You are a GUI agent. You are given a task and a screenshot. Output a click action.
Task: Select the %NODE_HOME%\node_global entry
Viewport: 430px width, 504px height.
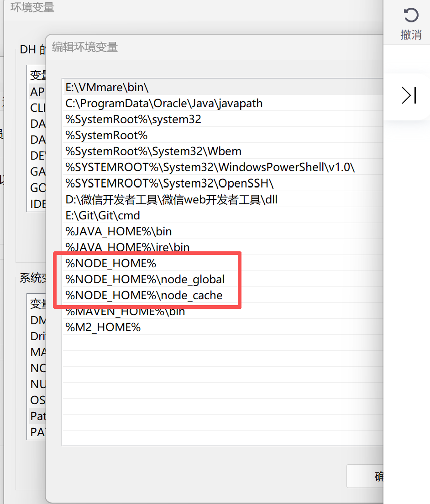point(144,279)
